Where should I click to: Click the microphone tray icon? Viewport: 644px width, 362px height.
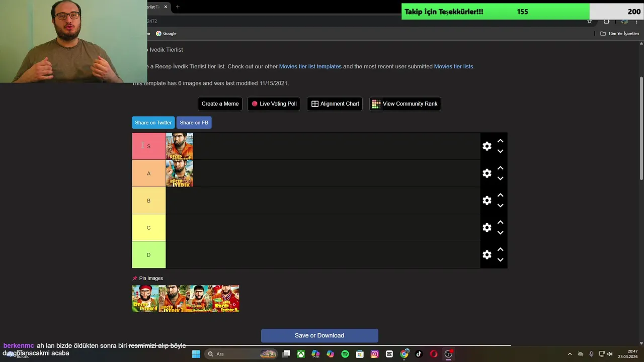pyautogui.click(x=591, y=354)
